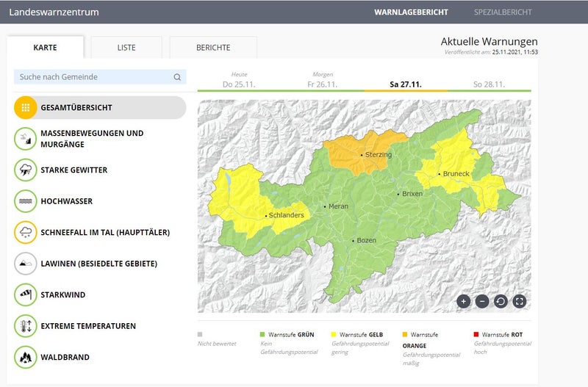Viewport: 588px width, 387px height.
Task: Click the search magnifier icon
Action: click(177, 77)
